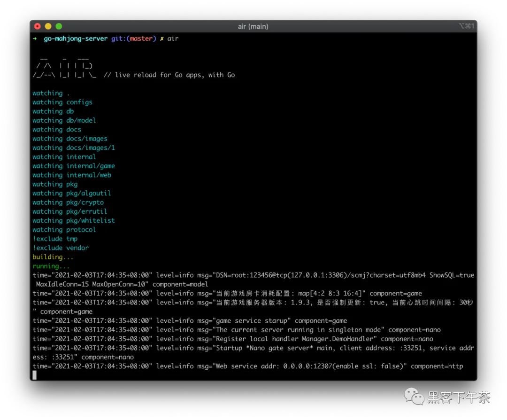Click the 'air (main)' window title
507x420 pixels.
[x=253, y=26]
